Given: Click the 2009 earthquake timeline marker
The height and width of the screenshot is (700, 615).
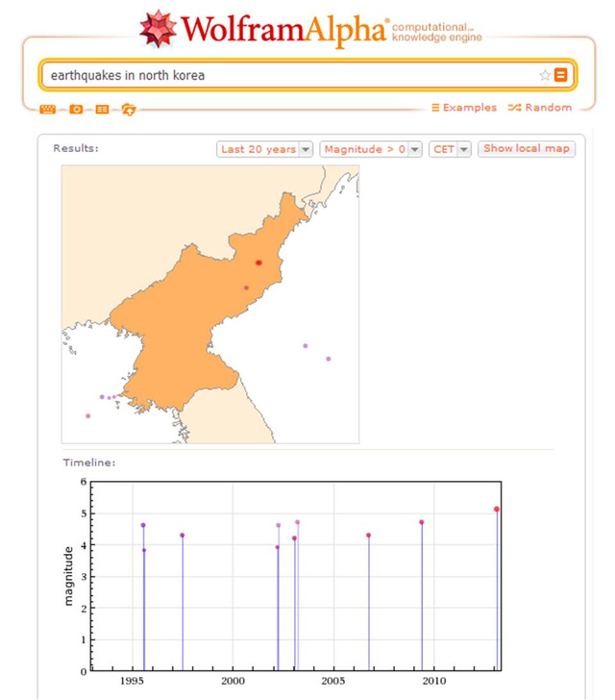Looking at the screenshot, I should (x=421, y=522).
